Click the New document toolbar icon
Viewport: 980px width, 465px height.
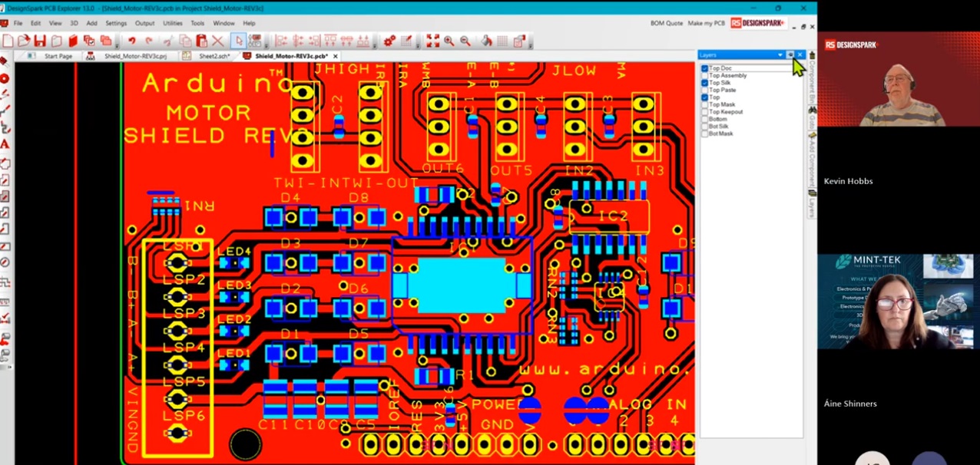[x=8, y=41]
